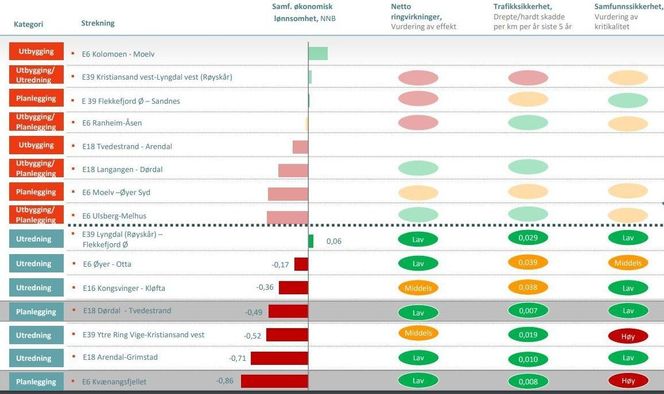Click the Strekning column header
Image resolution: width=664 pixels, height=394 pixels.
98,23
